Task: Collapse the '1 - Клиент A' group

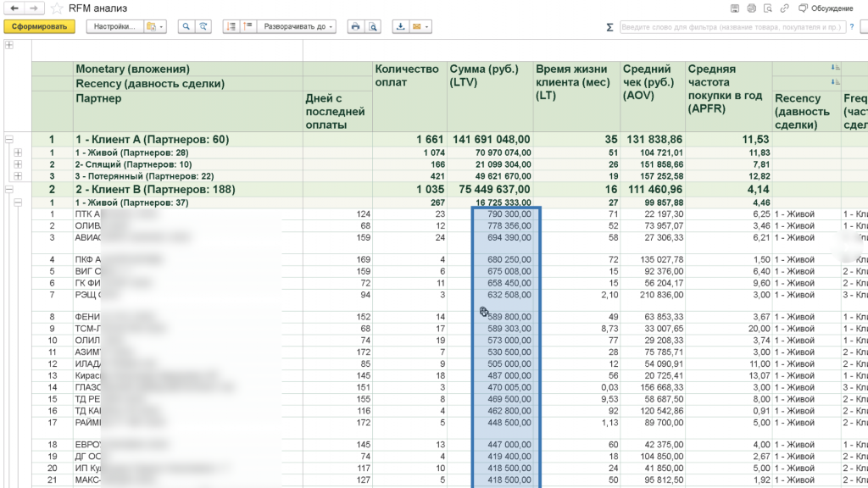Action: point(9,140)
